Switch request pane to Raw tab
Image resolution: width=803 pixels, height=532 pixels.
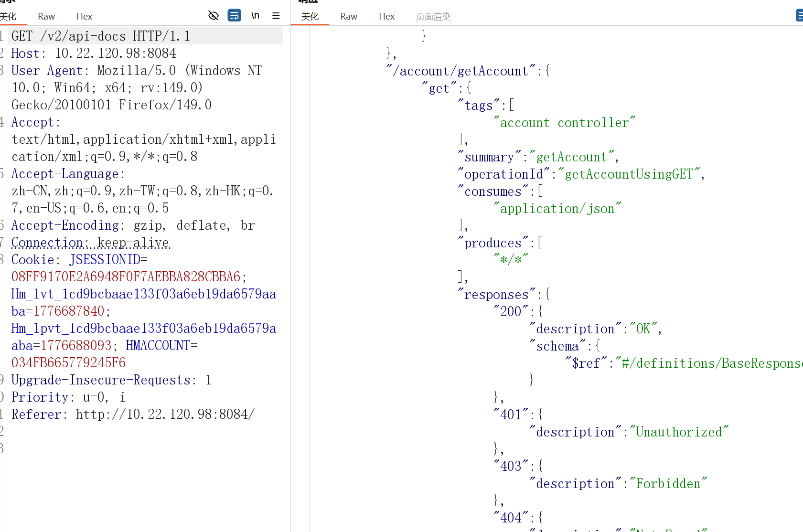pos(46,16)
